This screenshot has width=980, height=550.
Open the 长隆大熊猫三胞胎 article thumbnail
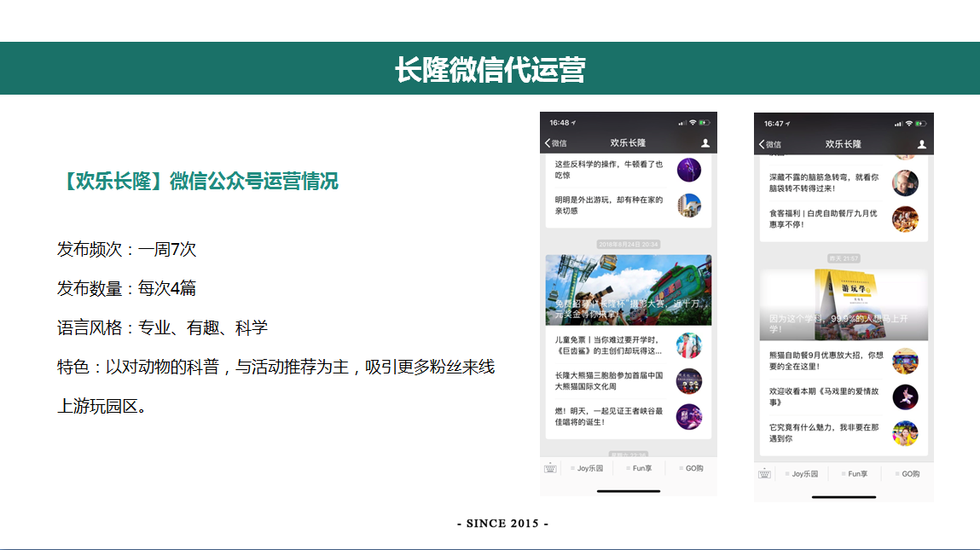click(689, 381)
